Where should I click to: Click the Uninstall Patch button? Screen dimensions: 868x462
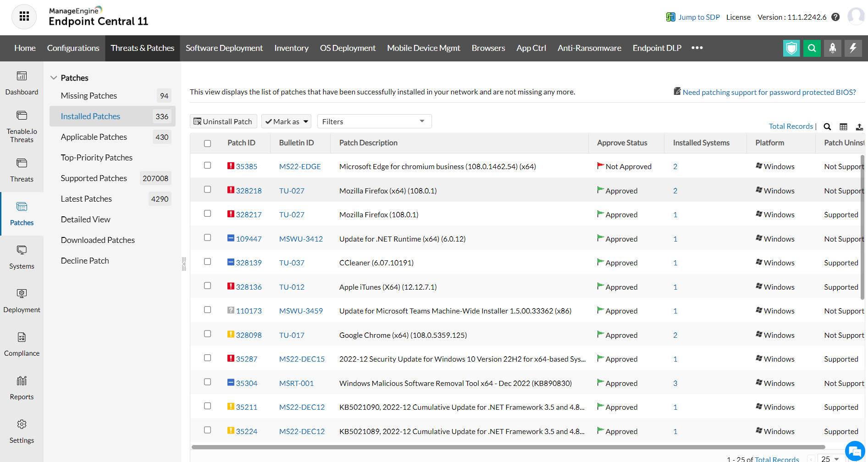[x=223, y=121]
